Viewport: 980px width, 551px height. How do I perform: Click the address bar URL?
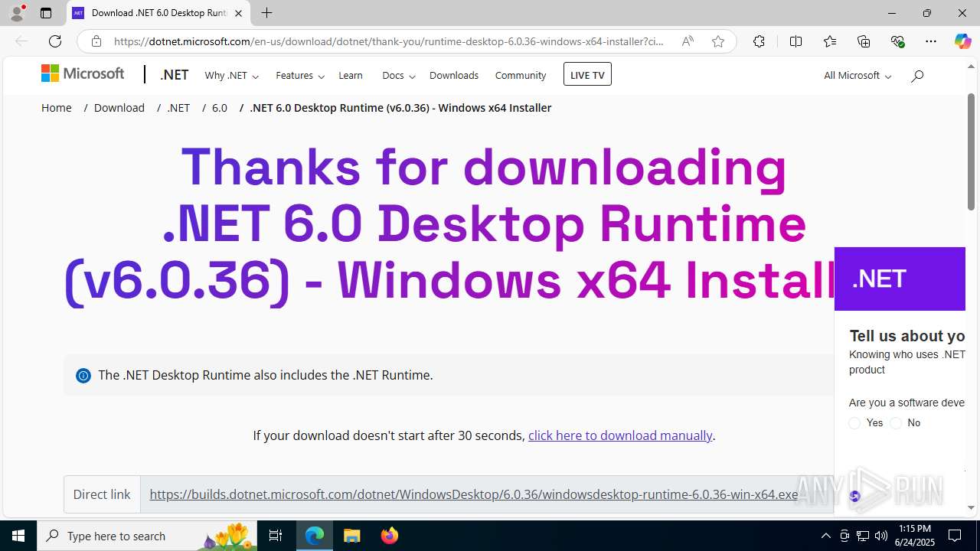[x=389, y=41]
